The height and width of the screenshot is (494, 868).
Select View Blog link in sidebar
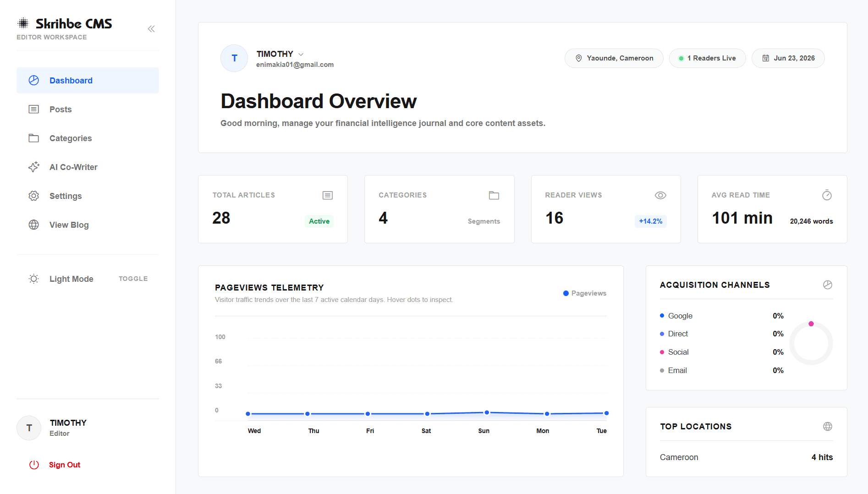88,225
